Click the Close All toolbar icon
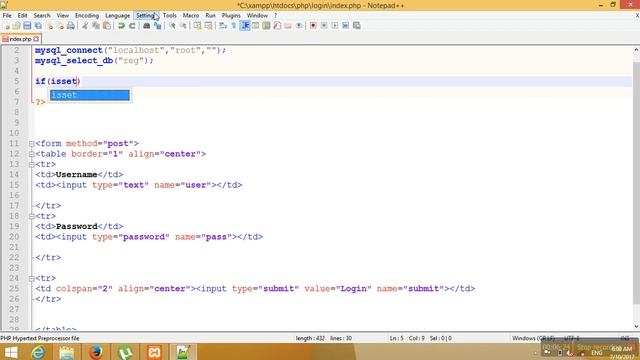Viewport: 640px width, 360px height. pos(60,26)
